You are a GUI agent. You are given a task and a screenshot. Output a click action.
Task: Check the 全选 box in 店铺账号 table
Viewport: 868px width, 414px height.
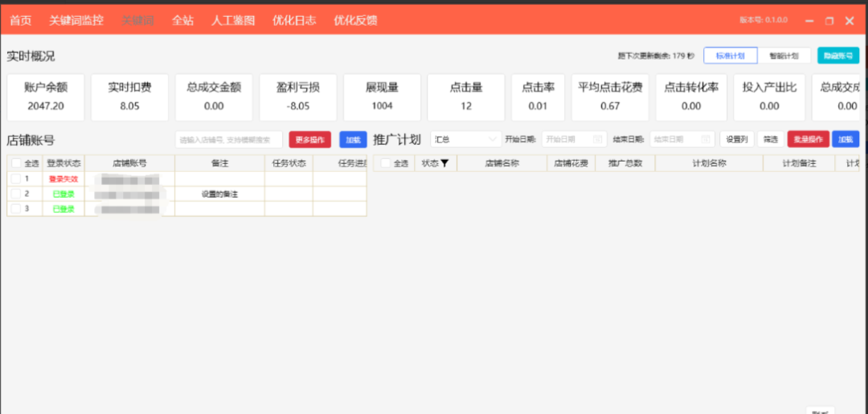pos(16,163)
